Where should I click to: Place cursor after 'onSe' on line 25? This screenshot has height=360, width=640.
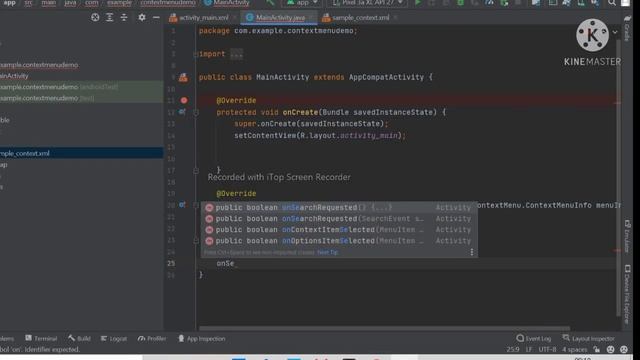pos(235,263)
